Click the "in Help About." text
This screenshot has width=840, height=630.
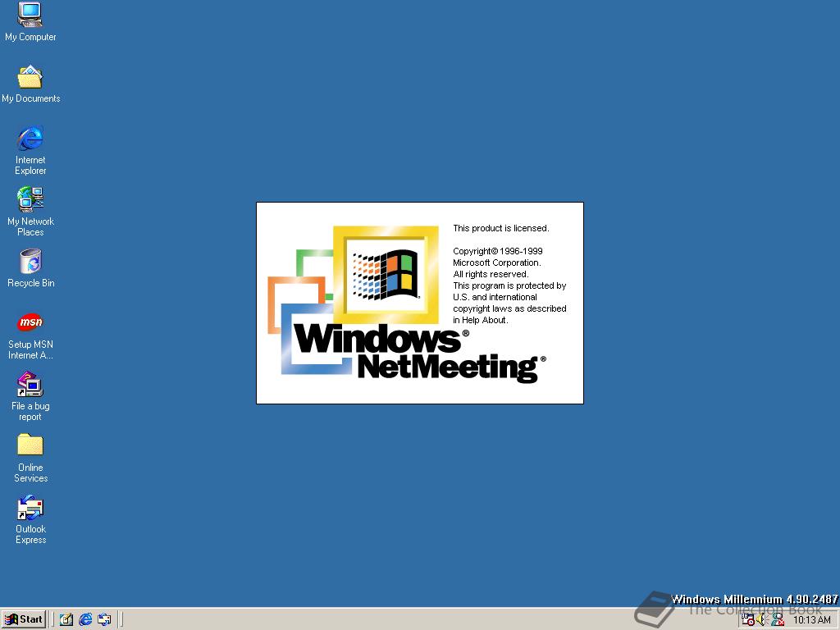(480, 320)
